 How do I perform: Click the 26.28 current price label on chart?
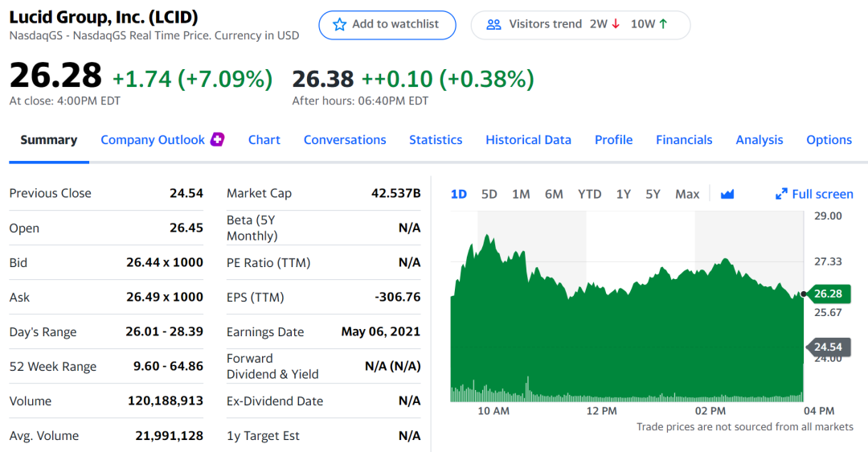tap(828, 294)
